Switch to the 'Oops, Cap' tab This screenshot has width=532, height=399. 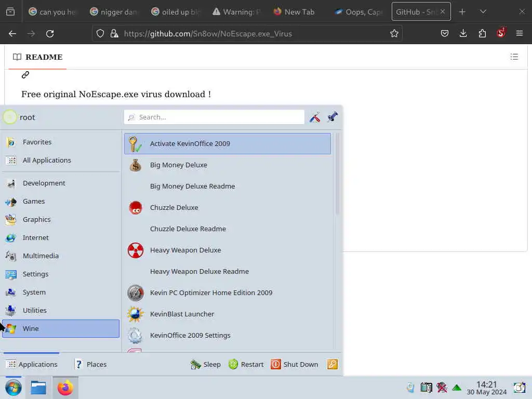coord(359,12)
